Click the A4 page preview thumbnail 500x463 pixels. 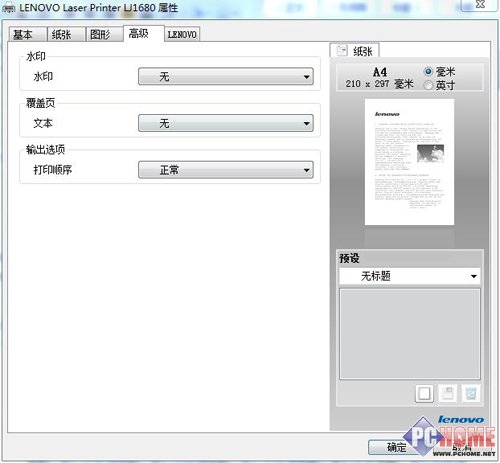tap(409, 162)
